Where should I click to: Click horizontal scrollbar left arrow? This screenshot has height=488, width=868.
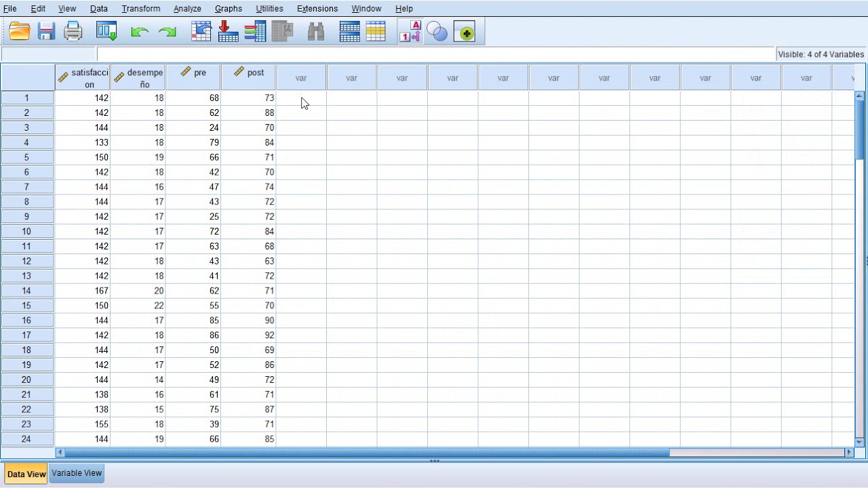[60, 452]
